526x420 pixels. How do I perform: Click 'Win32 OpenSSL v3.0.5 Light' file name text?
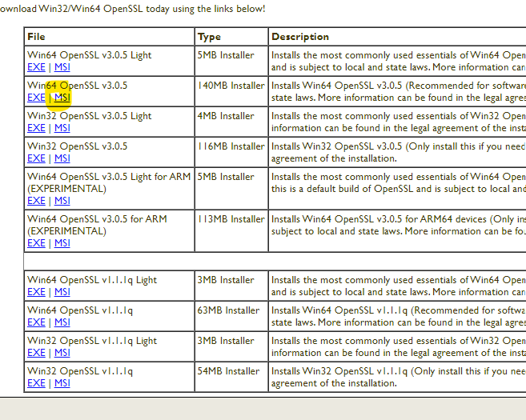tap(89, 116)
